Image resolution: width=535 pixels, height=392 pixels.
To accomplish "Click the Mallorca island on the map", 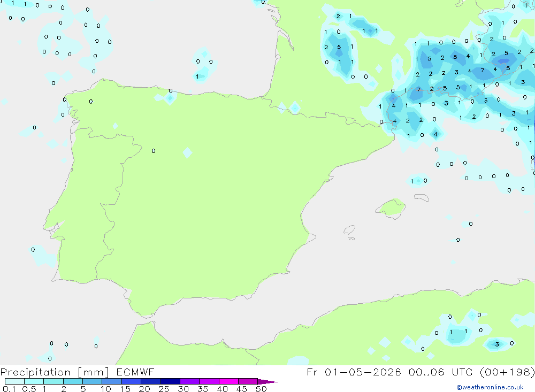I will (x=391, y=208).
